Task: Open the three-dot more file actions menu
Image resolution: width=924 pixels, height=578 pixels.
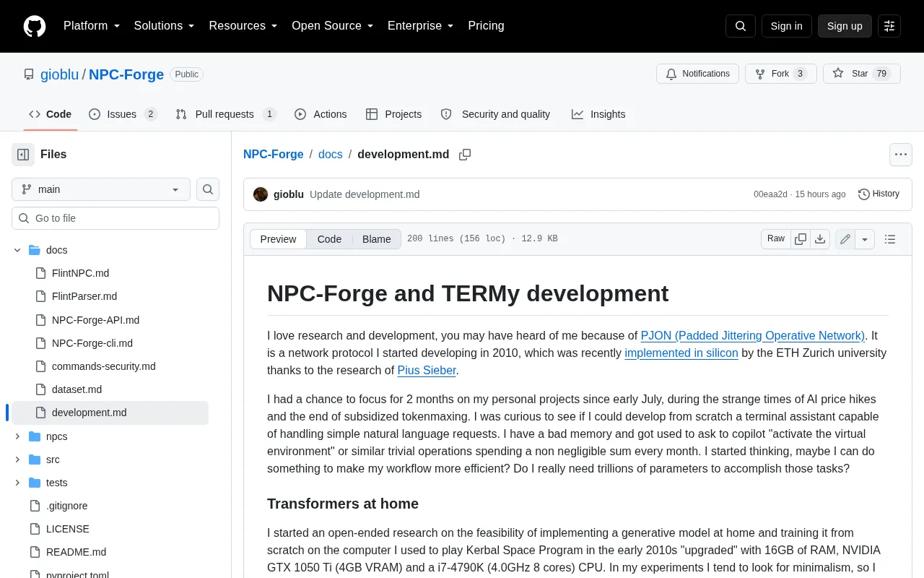Action: click(x=900, y=155)
